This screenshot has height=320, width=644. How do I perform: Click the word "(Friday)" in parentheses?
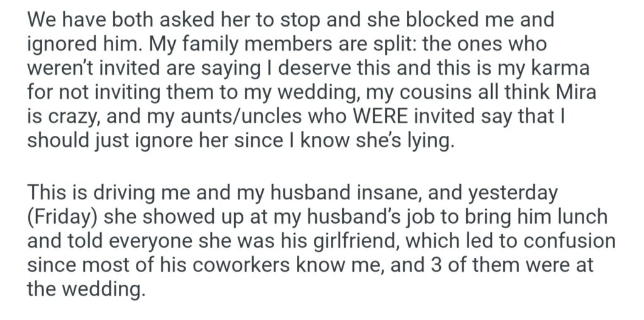tap(58, 218)
